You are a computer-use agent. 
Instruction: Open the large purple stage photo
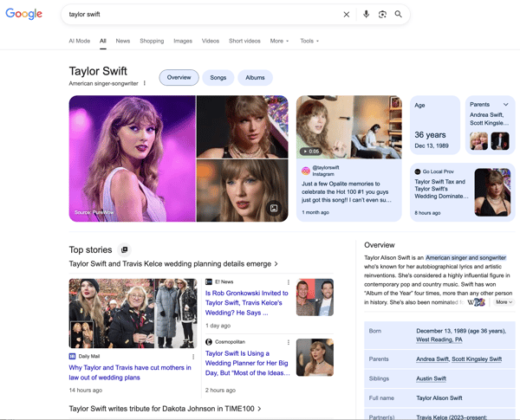tap(133, 158)
